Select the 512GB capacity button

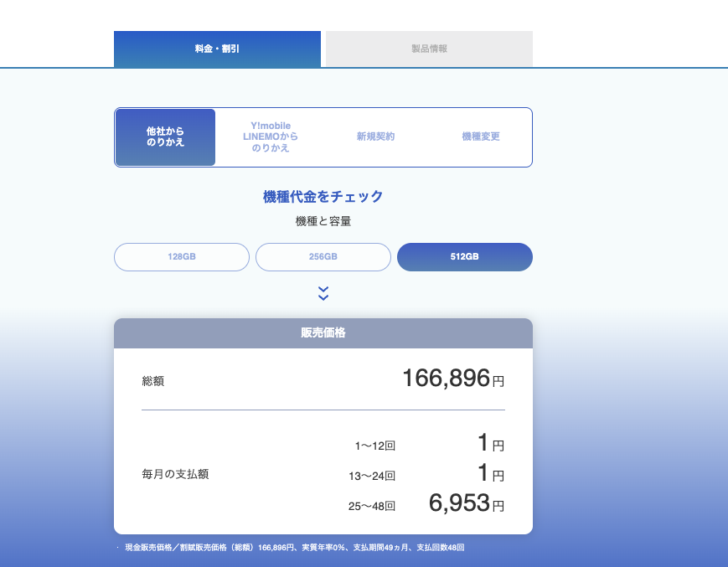465,257
